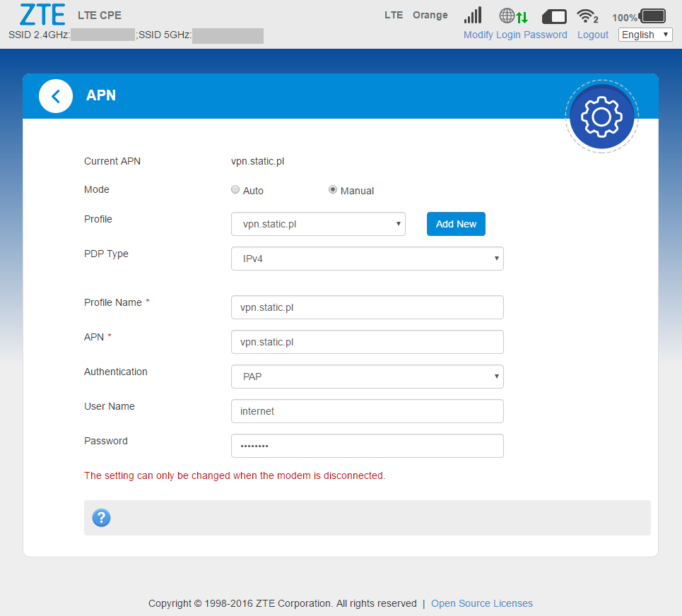
Task: Click the battery level icon
Action: coord(652,16)
